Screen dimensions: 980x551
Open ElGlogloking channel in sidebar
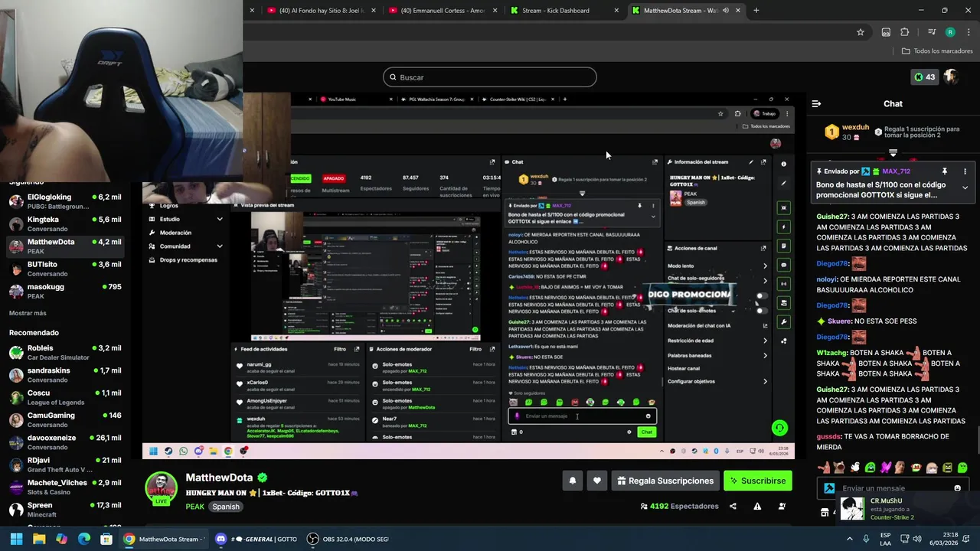tap(65, 201)
